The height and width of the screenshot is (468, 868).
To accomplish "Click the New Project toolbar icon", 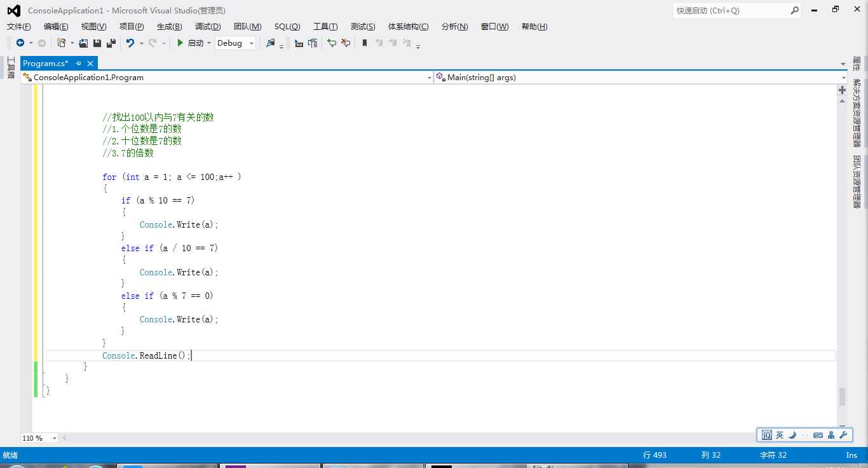I will click(x=62, y=43).
